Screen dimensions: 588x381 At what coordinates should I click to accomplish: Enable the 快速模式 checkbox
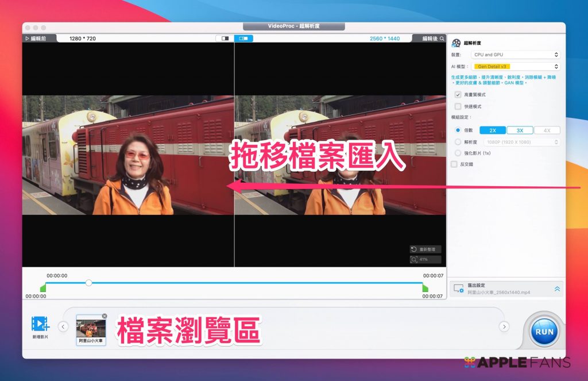[x=458, y=106]
